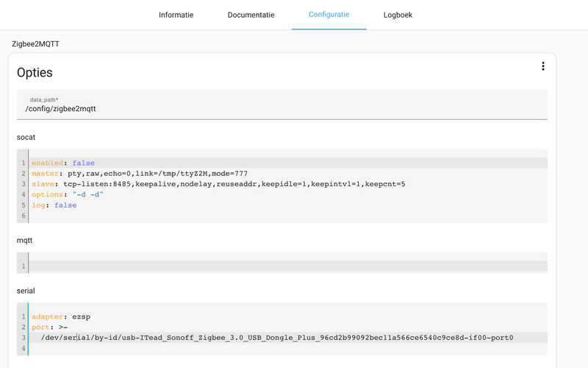Click line number 2 in serial gutter
588x368 pixels.
coord(24,327)
